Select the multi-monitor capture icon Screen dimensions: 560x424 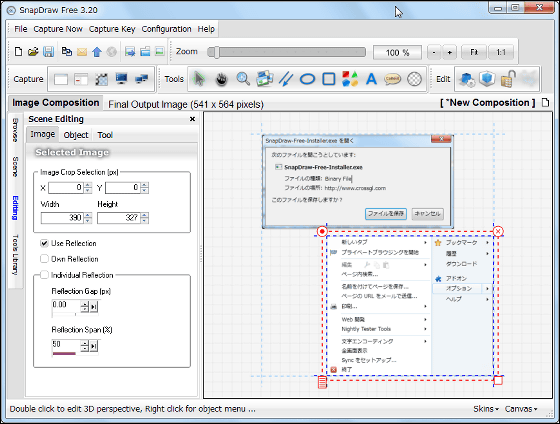click(142, 79)
